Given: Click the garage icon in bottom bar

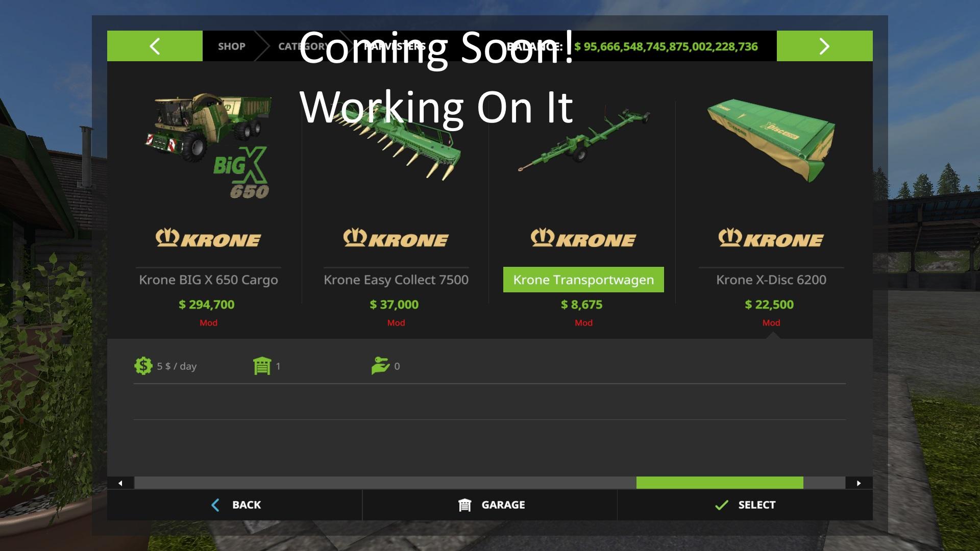Looking at the screenshot, I should [x=464, y=505].
